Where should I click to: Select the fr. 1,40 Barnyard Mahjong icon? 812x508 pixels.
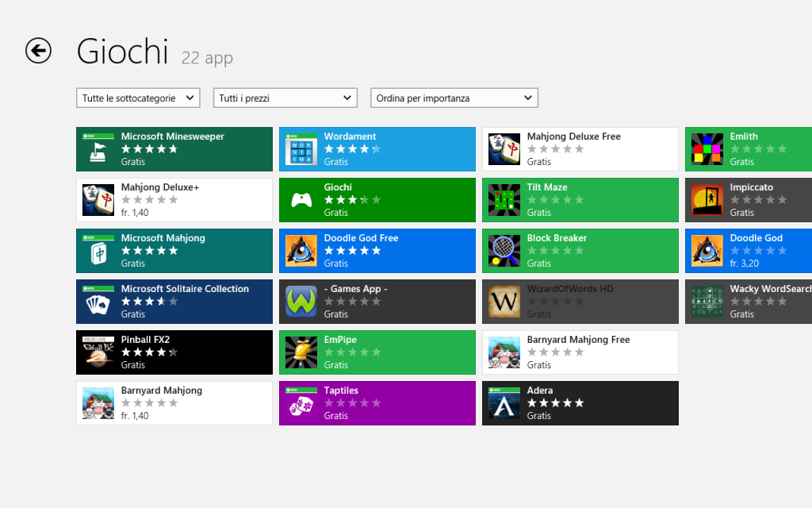click(x=98, y=403)
